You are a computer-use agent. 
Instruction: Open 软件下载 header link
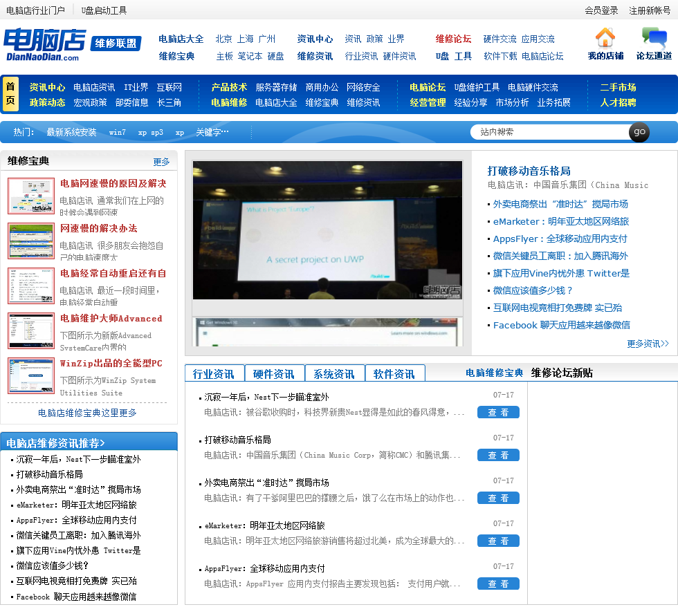point(500,56)
